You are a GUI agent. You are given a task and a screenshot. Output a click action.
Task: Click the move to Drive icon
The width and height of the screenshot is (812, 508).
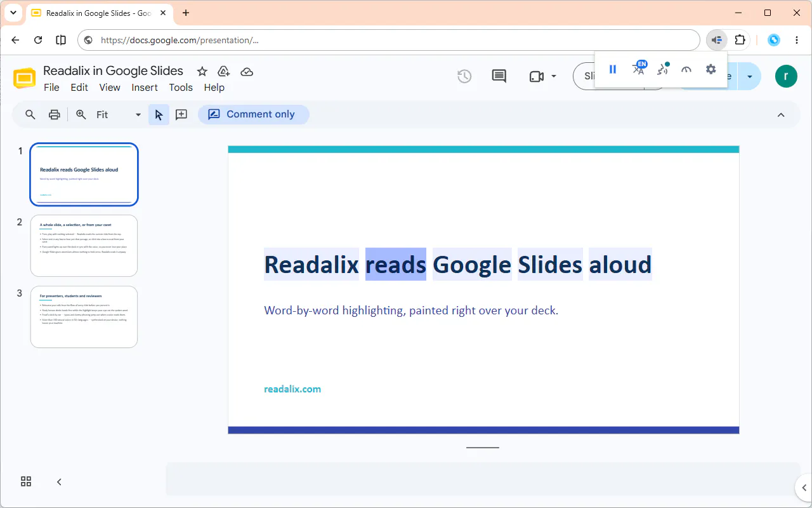[x=224, y=72]
